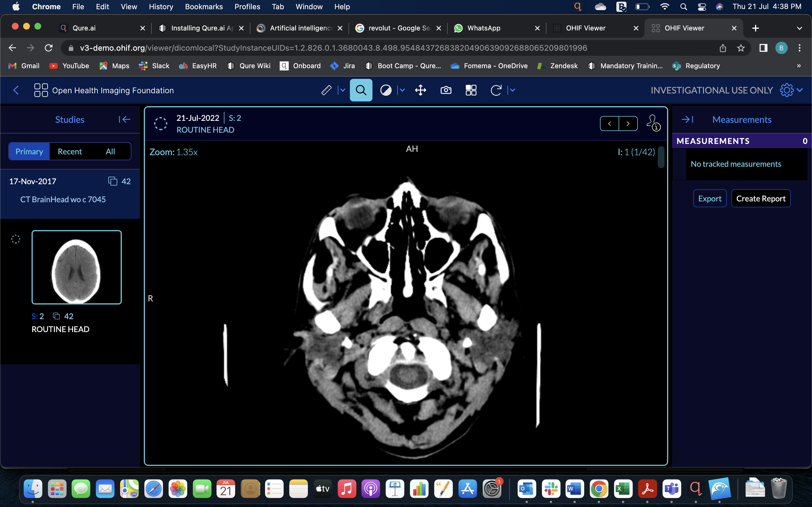Switch to the WhatsApp browser tab

coord(484,28)
